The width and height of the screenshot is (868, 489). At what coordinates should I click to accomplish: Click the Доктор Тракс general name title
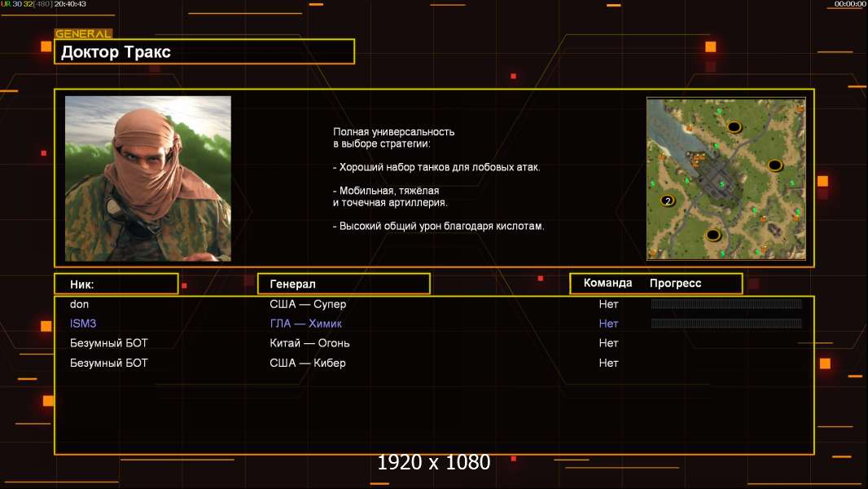(x=116, y=52)
